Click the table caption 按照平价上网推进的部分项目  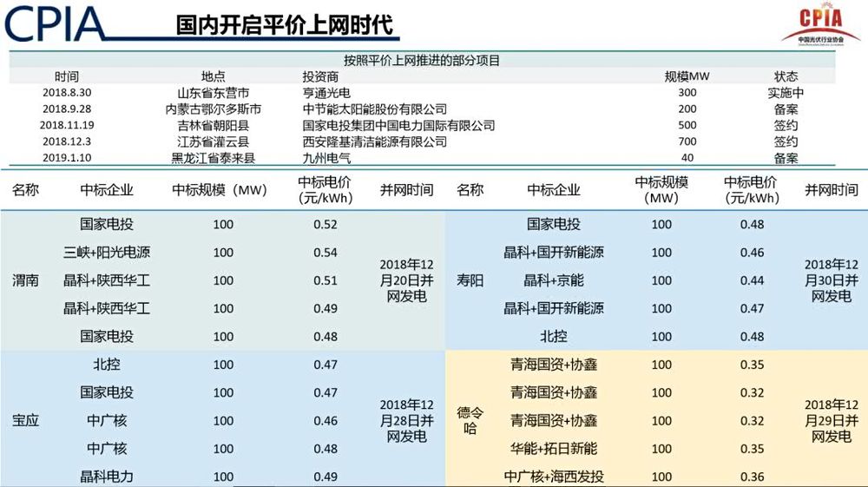422,60
